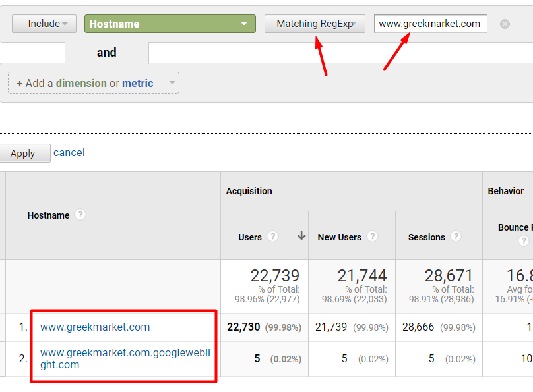Select new users value 21,739
This screenshot has height=392, width=533.
pyautogui.click(x=330, y=327)
